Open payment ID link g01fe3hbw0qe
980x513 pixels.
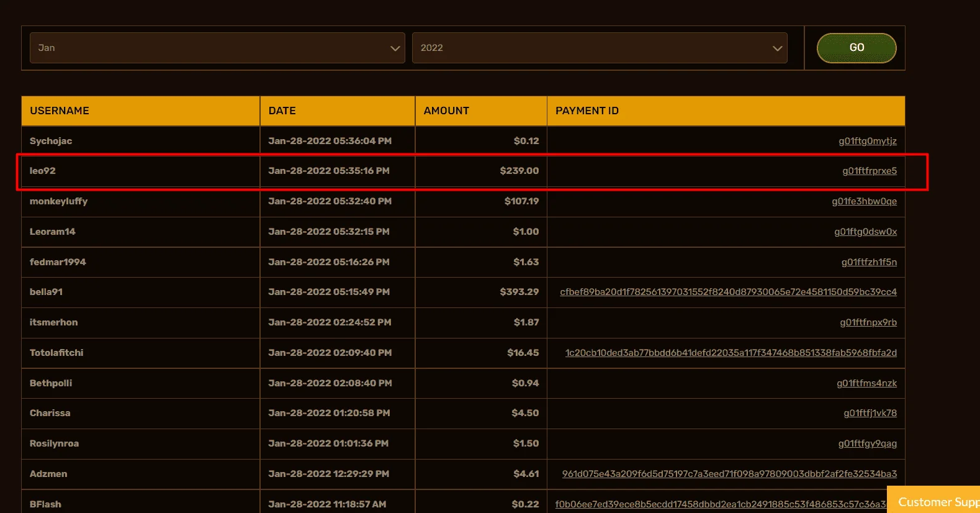(x=864, y=201)
